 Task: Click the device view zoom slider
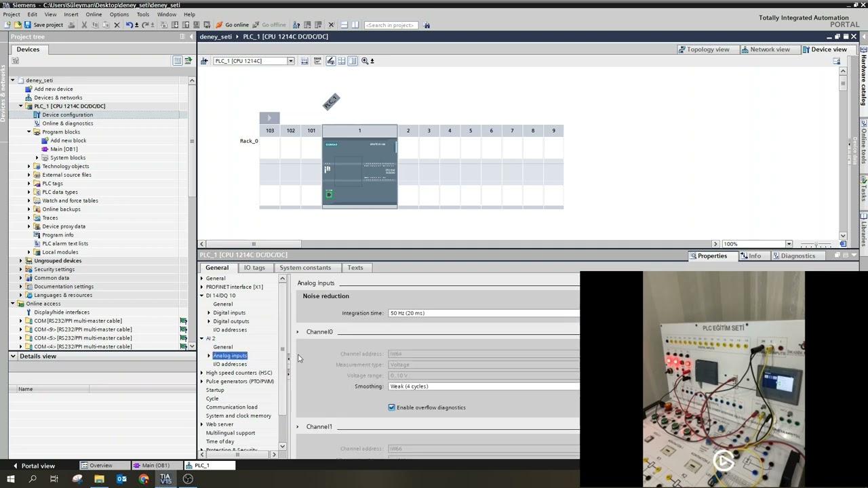coord(817,244)
